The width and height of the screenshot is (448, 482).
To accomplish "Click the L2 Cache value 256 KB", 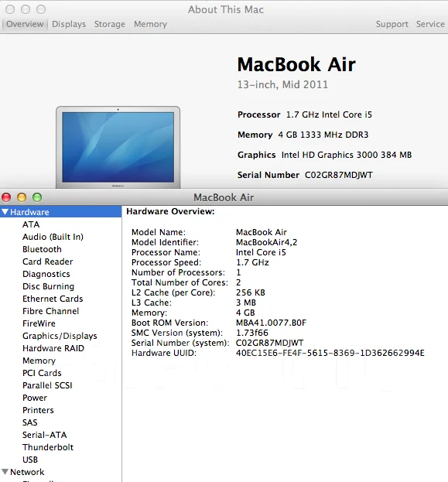I will pyautogui.click(x=250, y=292).
